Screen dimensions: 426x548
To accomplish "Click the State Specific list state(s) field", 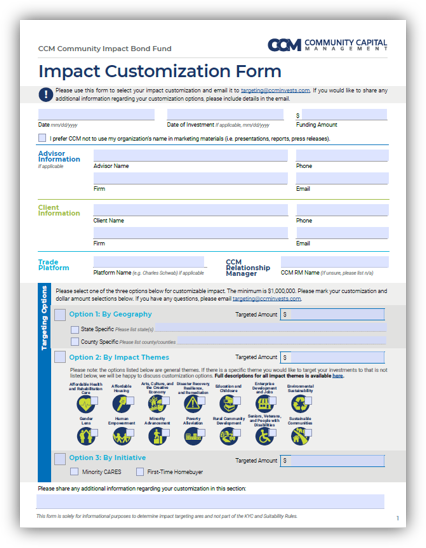I will coord(271,328).
